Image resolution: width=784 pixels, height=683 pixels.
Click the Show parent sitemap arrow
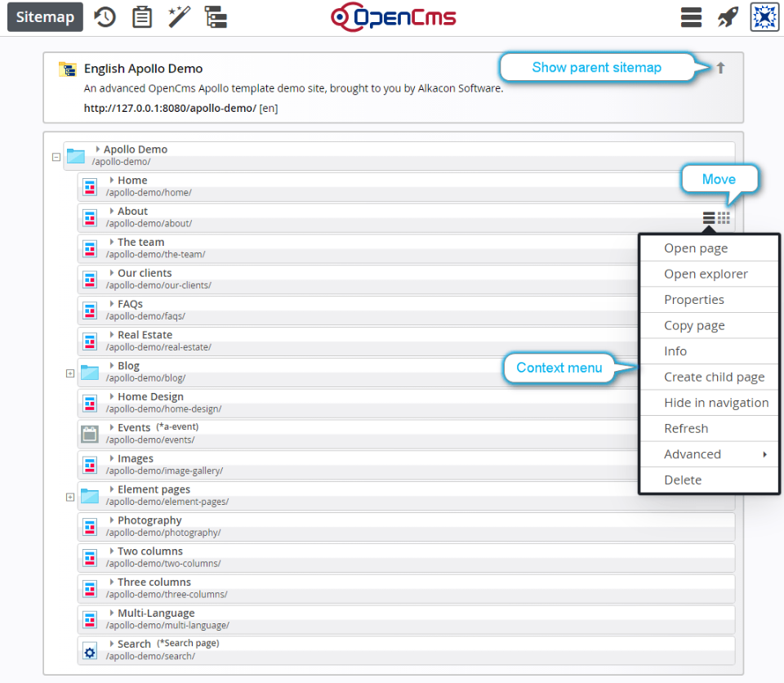(719, 69)
